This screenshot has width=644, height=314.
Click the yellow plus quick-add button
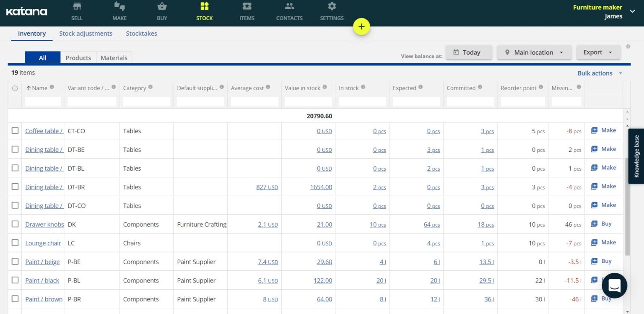tap(361, 27)
